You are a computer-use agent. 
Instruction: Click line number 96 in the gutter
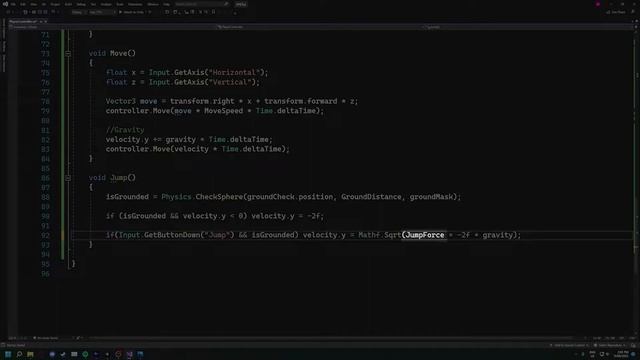pos(45,274)
